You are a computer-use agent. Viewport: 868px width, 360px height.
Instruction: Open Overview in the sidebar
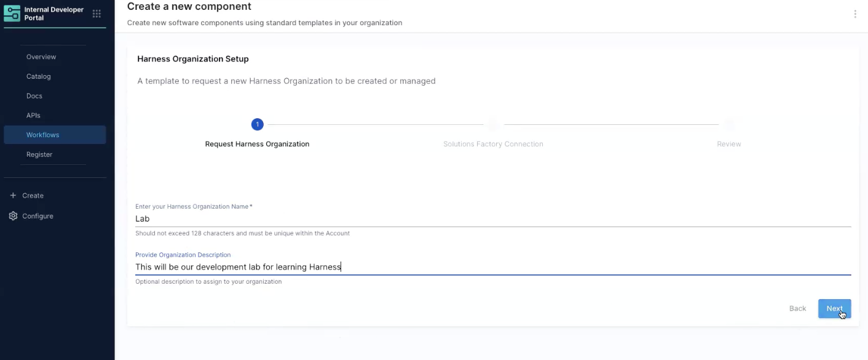click(x=41, y=57)
